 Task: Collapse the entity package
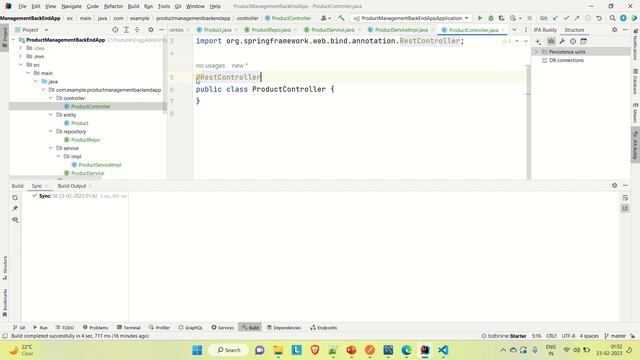pyautogui.click(x=51, y=115)
